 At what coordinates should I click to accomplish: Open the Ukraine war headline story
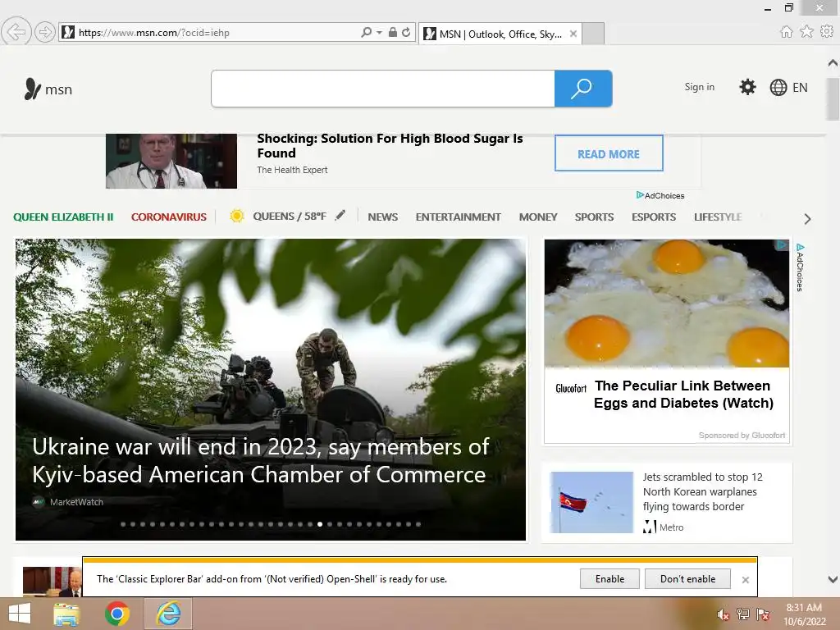pyautogui.click(x=260, y=461)
